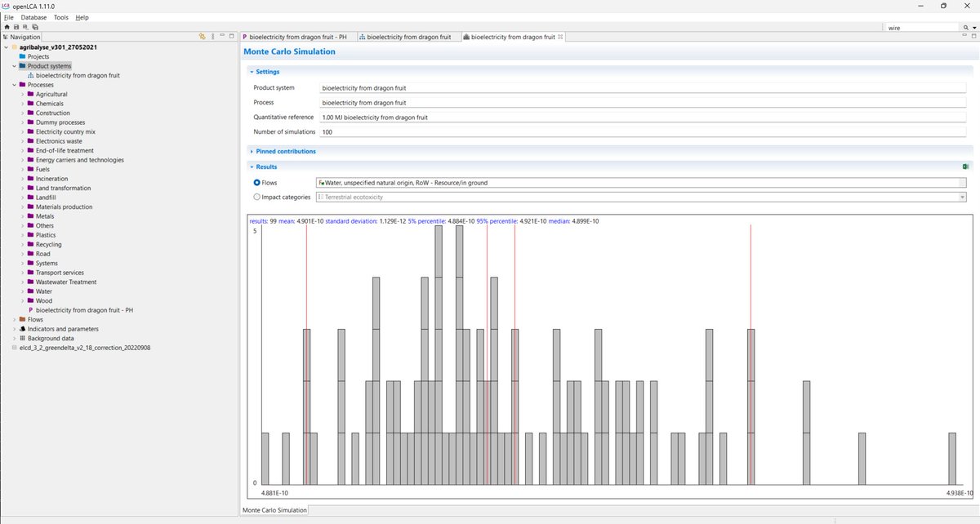
Task: Click the link-with-editor icon in Navigation
Action: click(203, 37)
